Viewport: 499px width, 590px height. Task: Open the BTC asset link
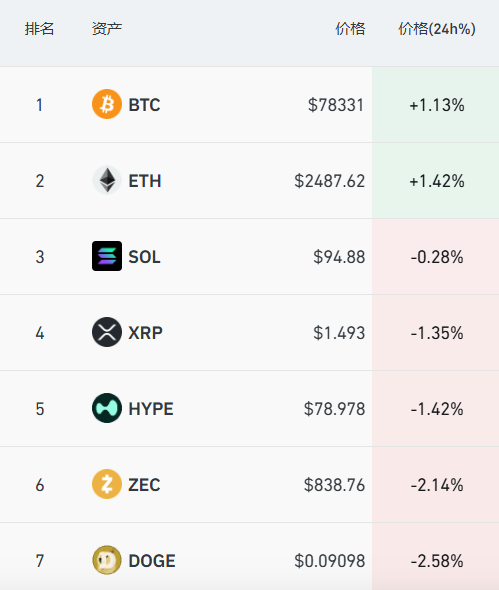click(x=145, y=105)
